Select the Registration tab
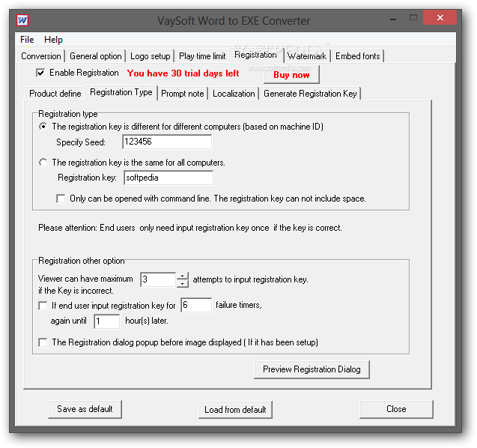This screenshot has height=448, width=477. point(255,55)
